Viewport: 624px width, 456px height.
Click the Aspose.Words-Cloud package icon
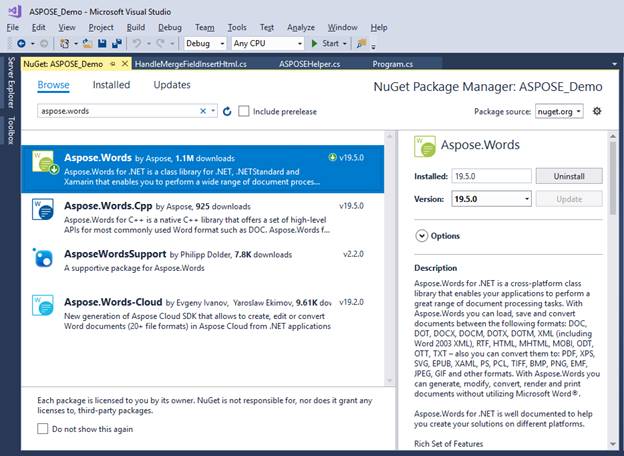43,305
